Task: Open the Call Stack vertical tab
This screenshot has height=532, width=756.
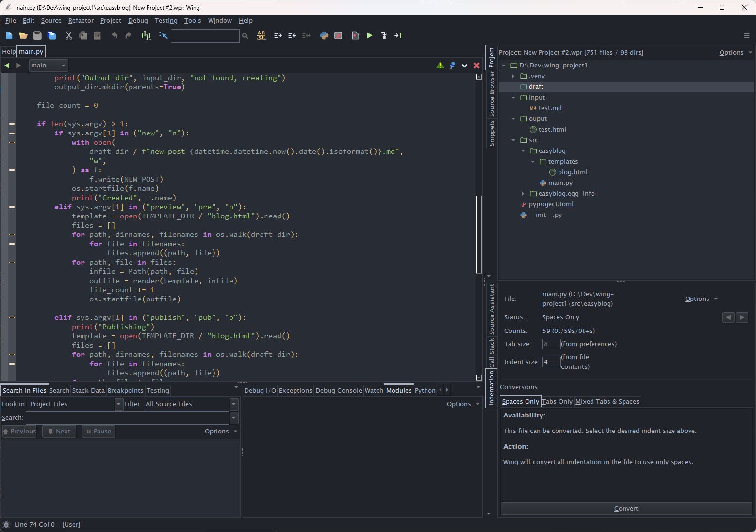Action: (x=492, y=353)
